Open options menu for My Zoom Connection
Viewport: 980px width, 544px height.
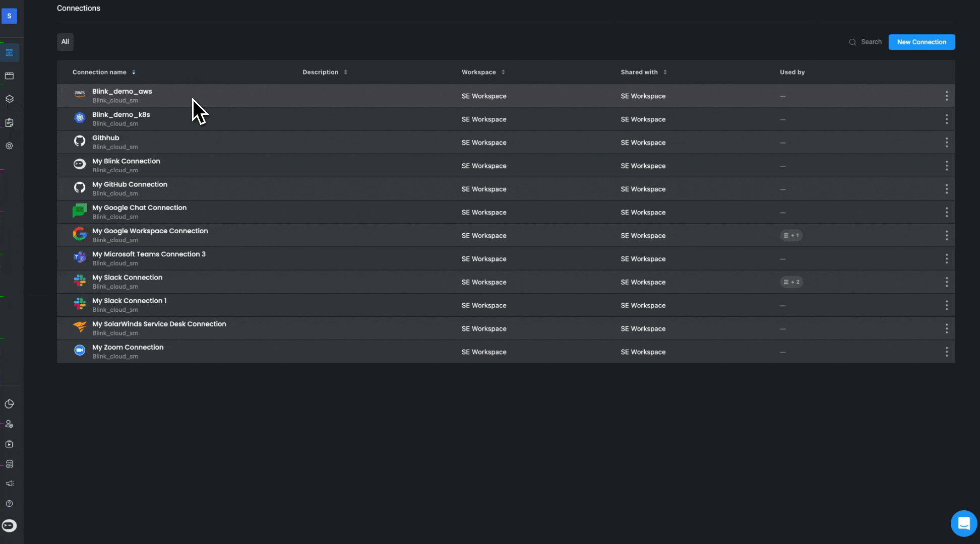pyautogui.click(x=946, y=352)
